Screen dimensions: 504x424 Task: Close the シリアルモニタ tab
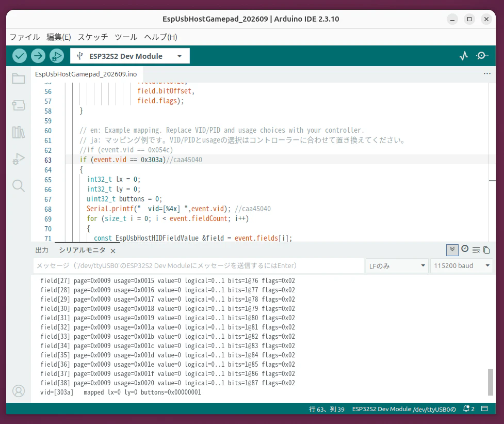[x=113, y=251]
